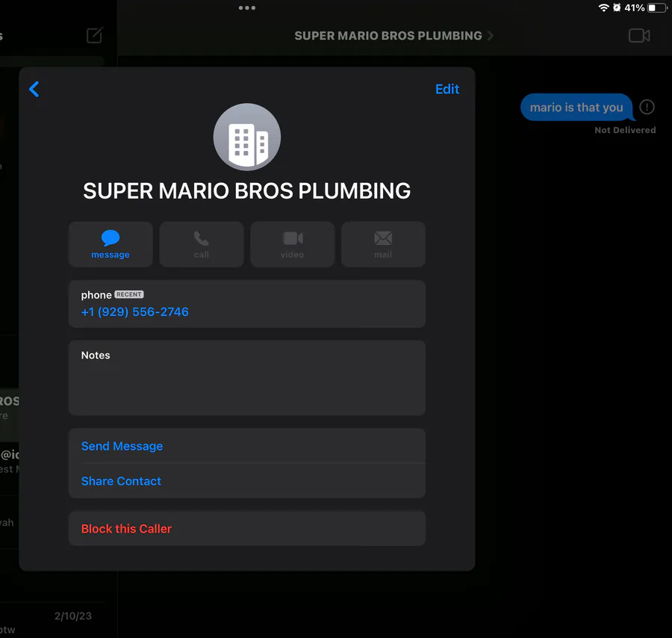The width and height of the screenshot is (672, 638).
Task: Tap the 41% battery percentage
Action: [634, 7]
